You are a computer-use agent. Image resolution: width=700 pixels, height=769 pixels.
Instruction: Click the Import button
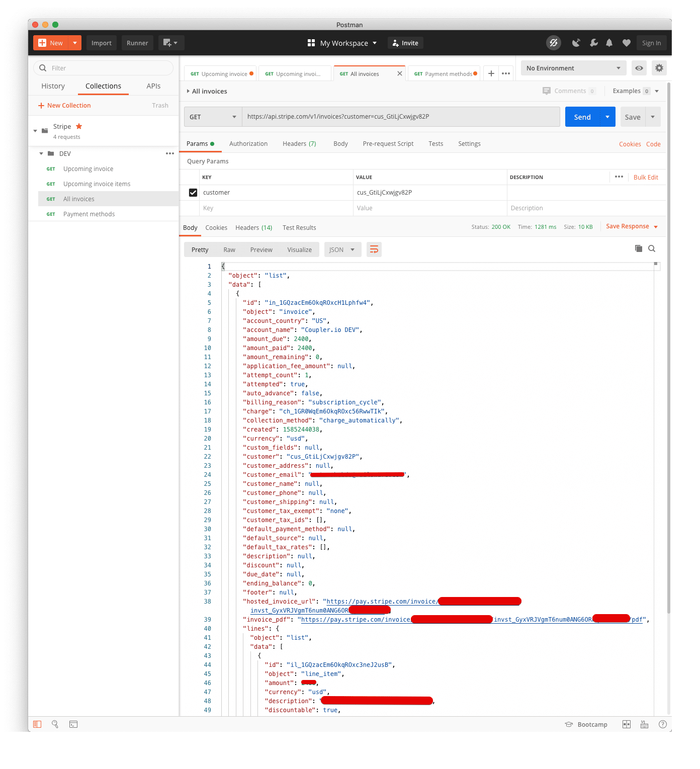[102, 43]
